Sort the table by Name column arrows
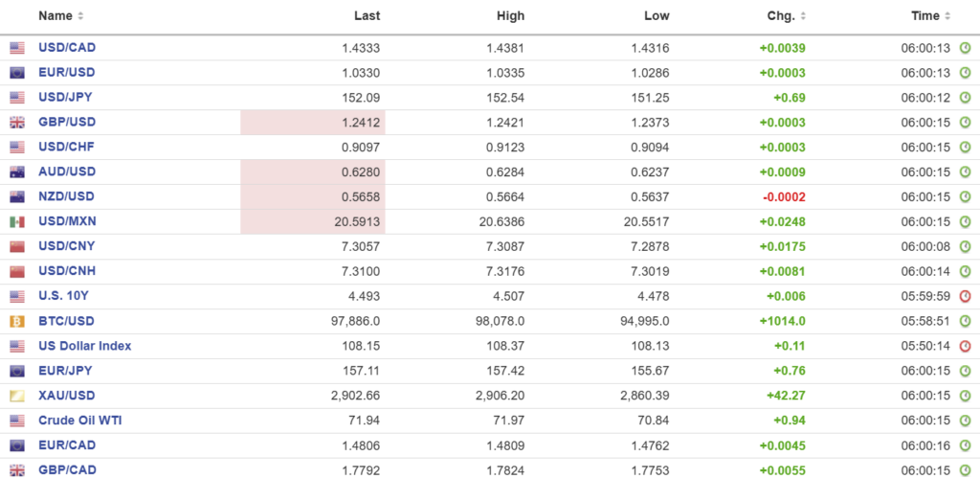This screenshot has height=479, width=980. pos(80,16)
